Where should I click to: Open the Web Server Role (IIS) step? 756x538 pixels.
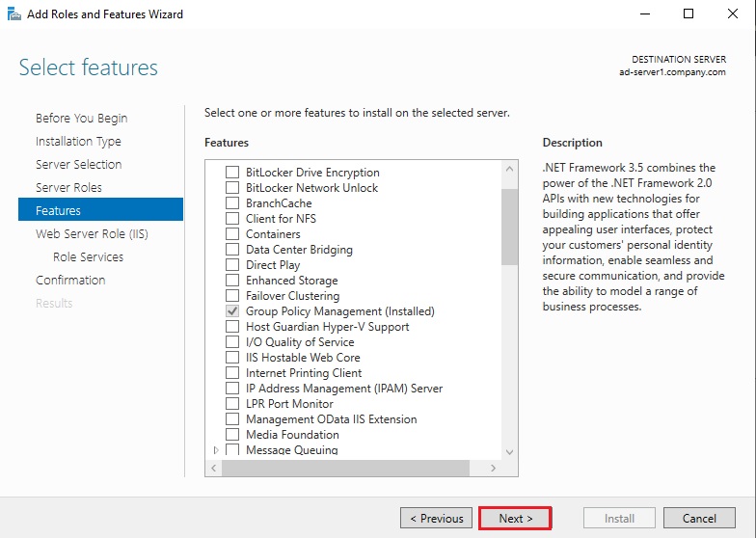[92, 233]
